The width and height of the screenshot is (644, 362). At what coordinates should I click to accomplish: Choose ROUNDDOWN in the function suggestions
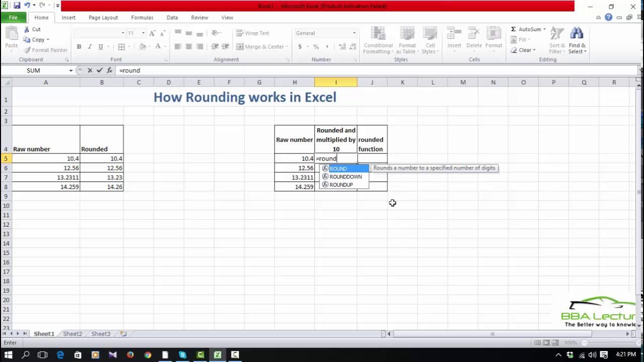345,176
